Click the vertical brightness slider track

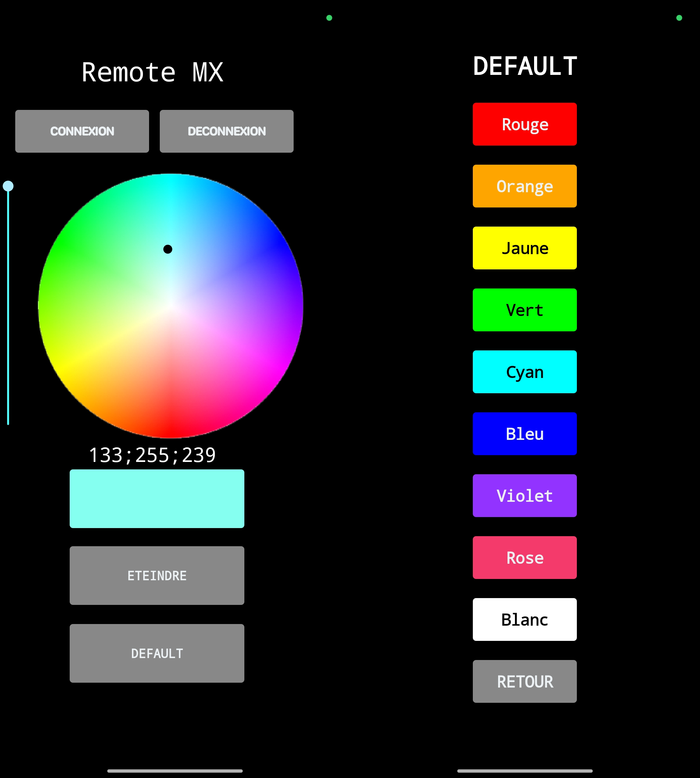click(x=8, y=308)
